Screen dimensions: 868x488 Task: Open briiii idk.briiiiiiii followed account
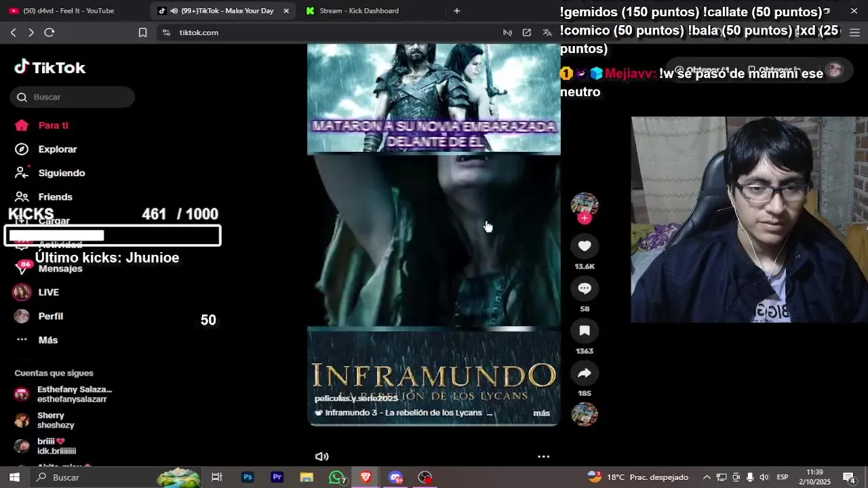click(x=45, y=446)
